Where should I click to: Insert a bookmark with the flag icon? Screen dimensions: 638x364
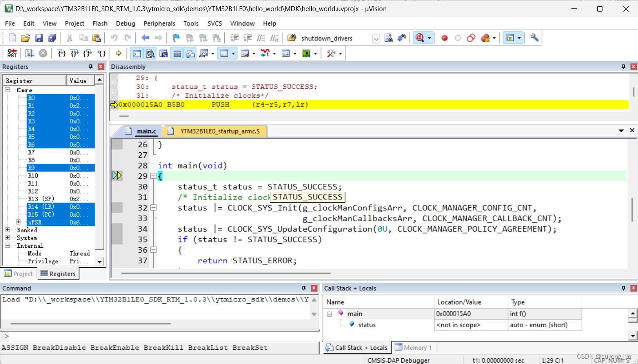coord(176,38)
